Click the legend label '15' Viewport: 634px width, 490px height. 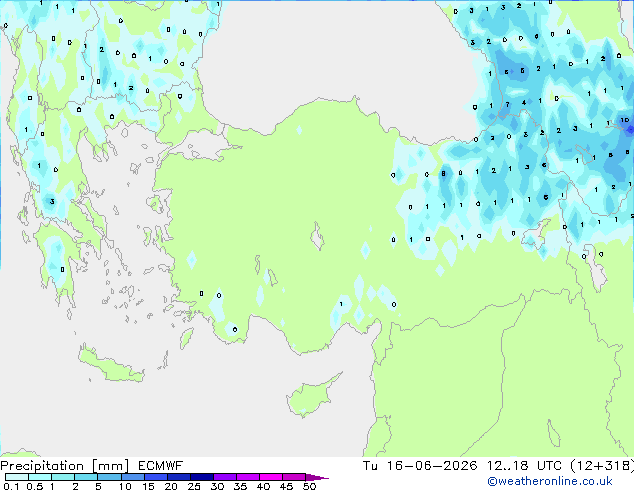149,486
